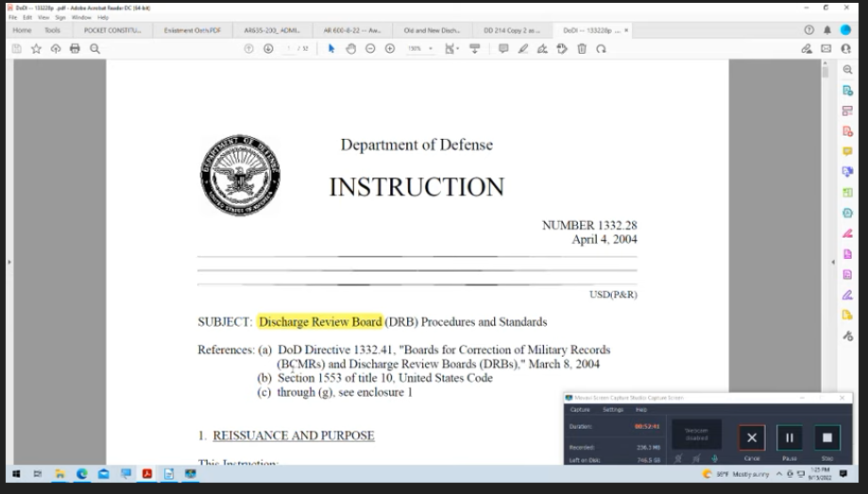Go to next page arrow button
868x494 pixels.
268,49
